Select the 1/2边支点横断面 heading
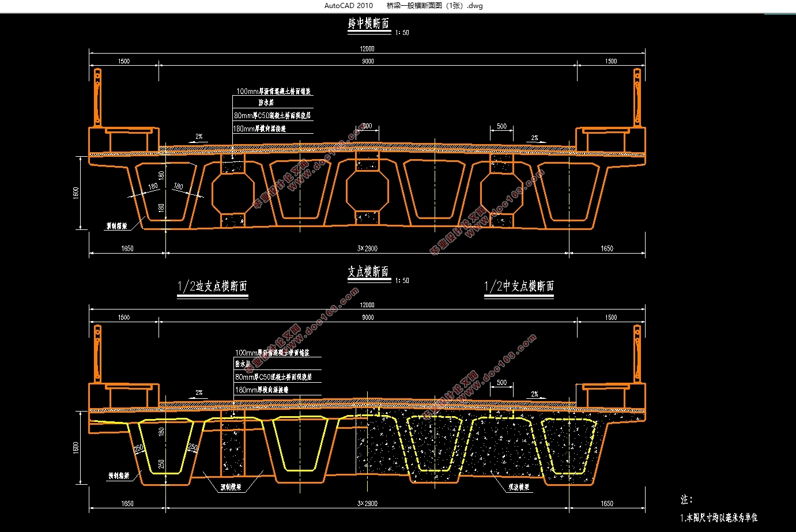The image size is (796, 532). [213, 286]
